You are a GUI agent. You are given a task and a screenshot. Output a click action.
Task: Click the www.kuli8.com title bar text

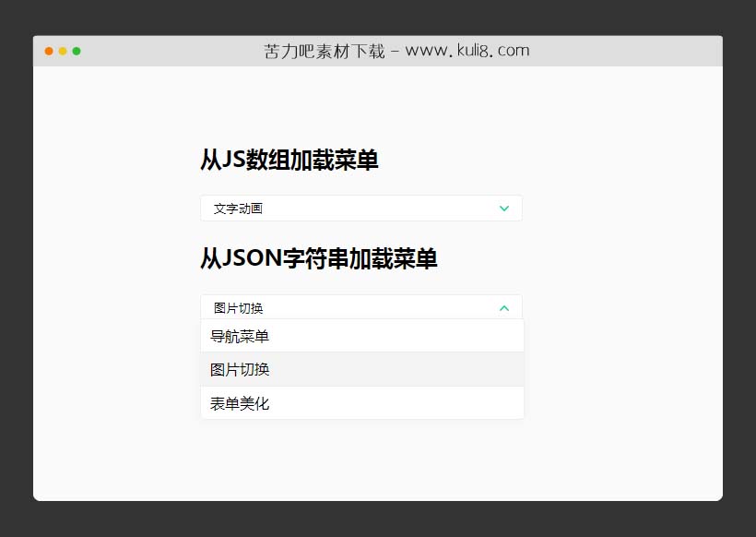pos(464,50)
